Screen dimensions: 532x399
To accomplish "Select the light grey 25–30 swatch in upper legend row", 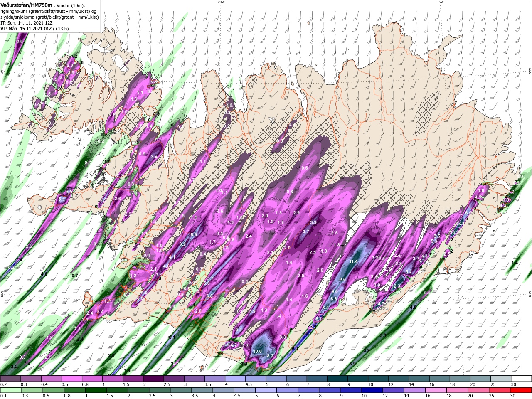I will [x=501, y=379].
